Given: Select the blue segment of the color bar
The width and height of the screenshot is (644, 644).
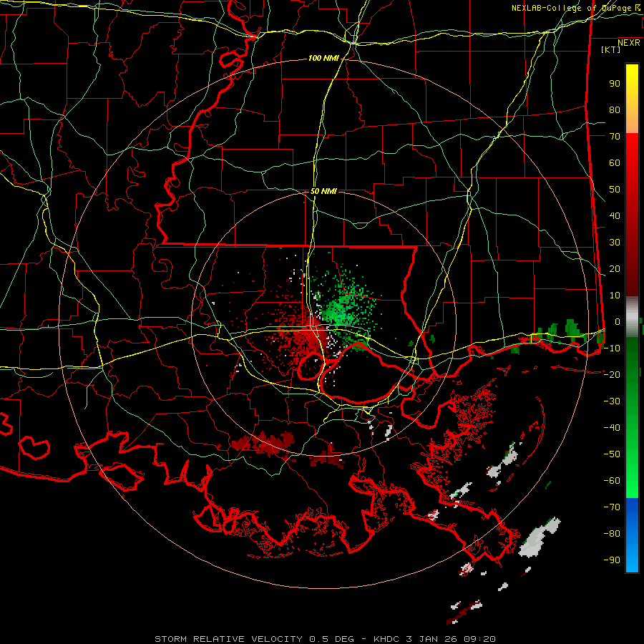Looking at the screenshot, I should pyautogui.click(x=632, y=535).
